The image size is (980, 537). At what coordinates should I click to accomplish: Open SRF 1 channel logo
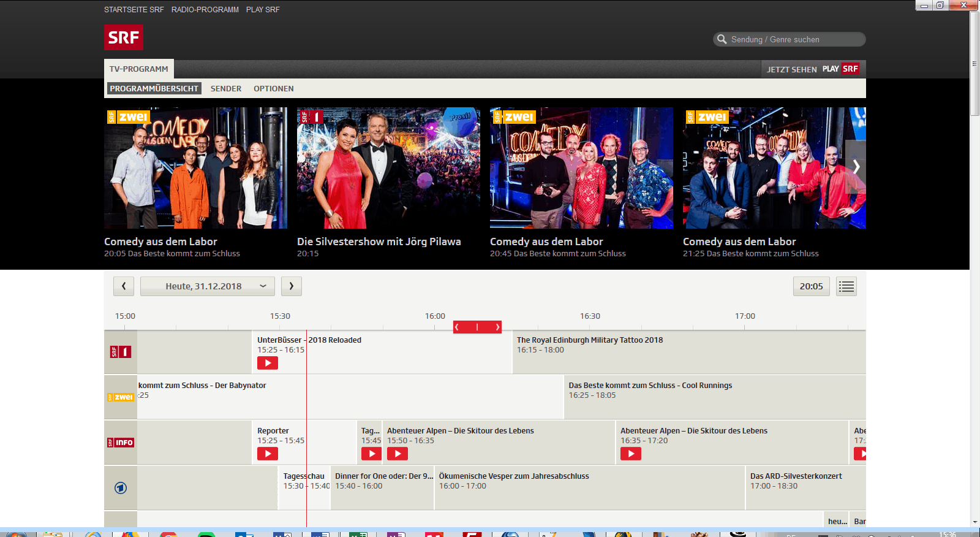tap(121, 352)
